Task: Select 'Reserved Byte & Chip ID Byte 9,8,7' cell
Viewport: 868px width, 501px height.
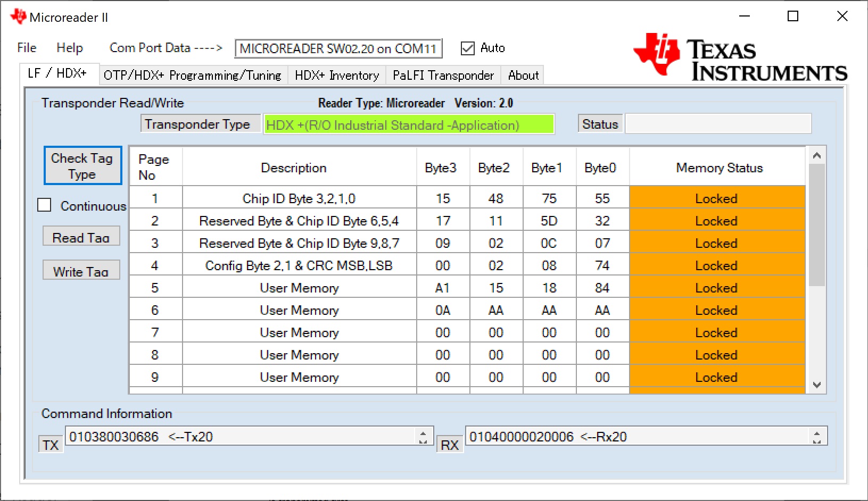Action: [299, 243]
